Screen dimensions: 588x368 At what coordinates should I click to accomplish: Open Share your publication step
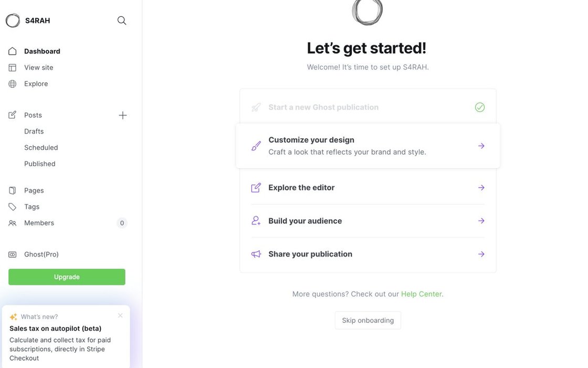pos(481,254)
